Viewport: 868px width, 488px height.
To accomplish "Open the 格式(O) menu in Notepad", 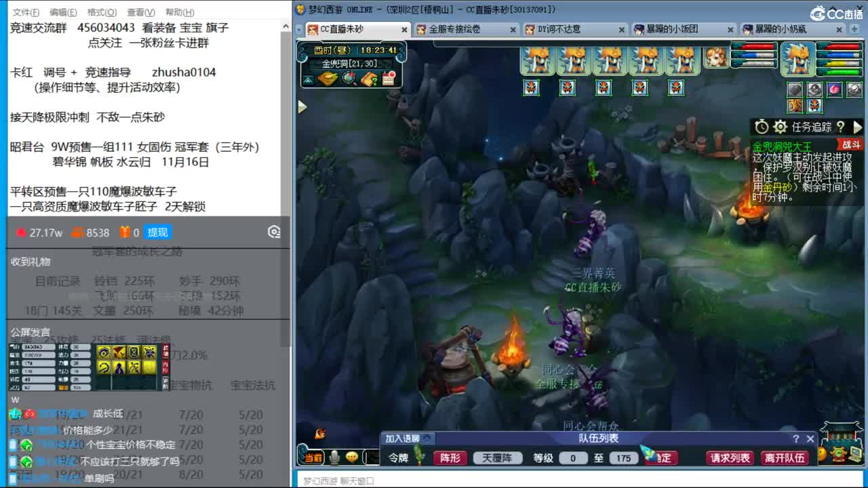I will 102,12.
